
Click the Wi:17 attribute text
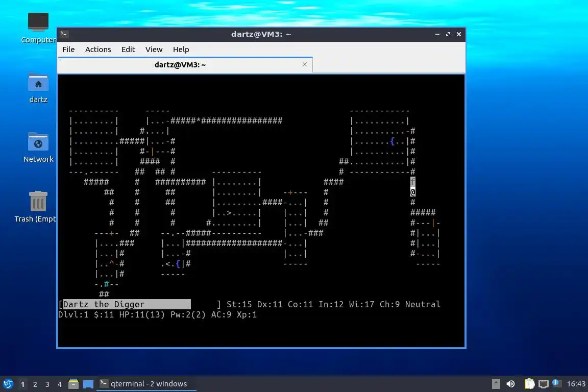pos(361,304)
